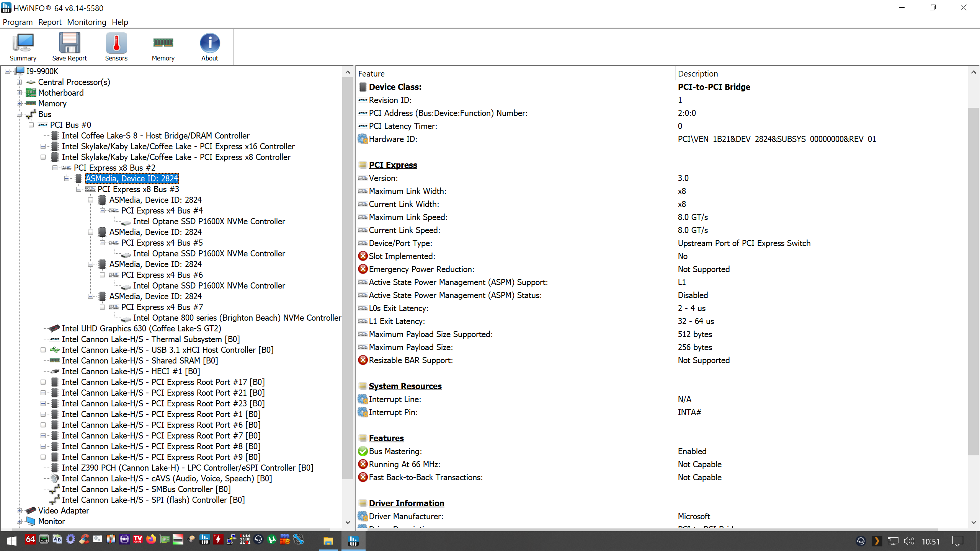
Task: Select Cannon Lake cAVS audio entry
Action: [x=167, y=478]
